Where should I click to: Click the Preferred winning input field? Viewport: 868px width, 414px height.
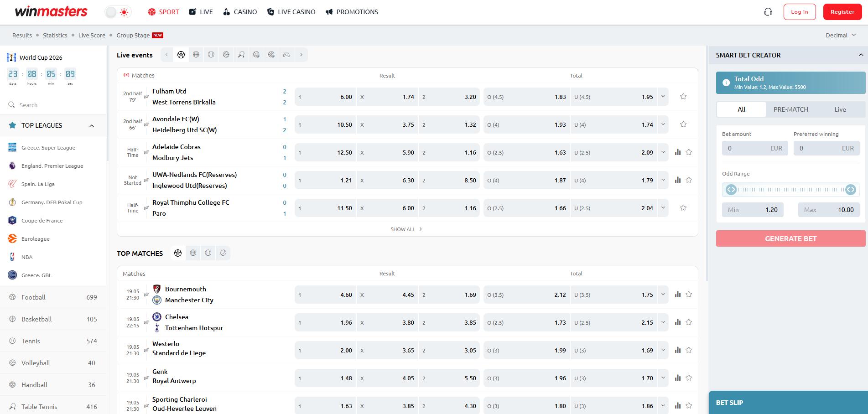pyautogui.click(x=826, y=148)
